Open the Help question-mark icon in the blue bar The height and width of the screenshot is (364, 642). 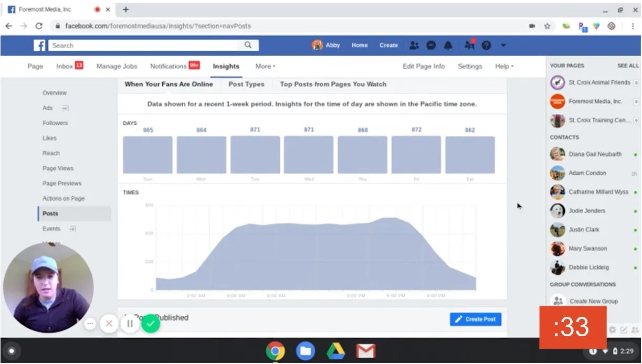(x=486, y=45)
